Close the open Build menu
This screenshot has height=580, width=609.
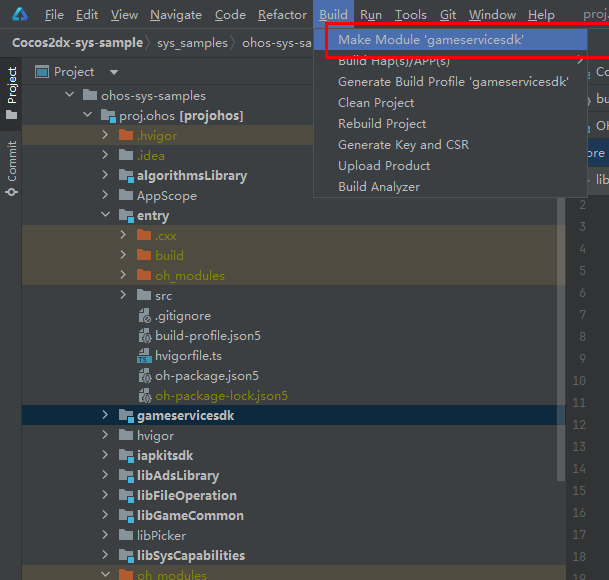[333, 15]
